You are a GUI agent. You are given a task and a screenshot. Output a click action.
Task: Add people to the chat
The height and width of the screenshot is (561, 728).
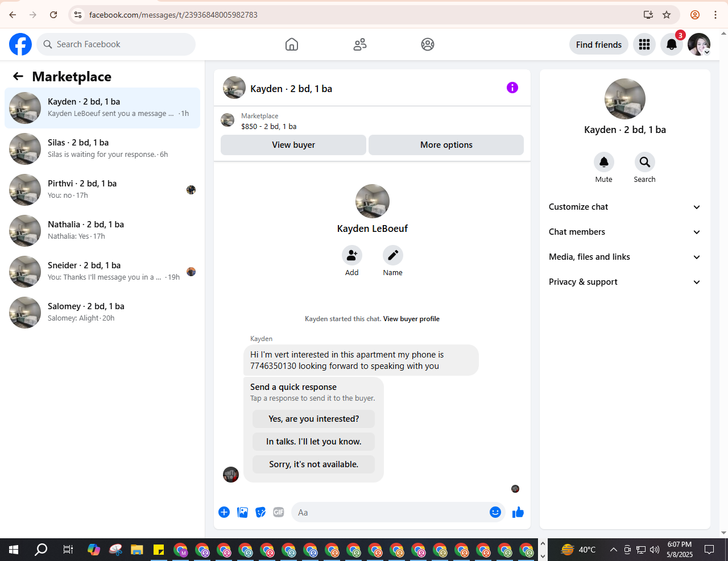point(352,255)
